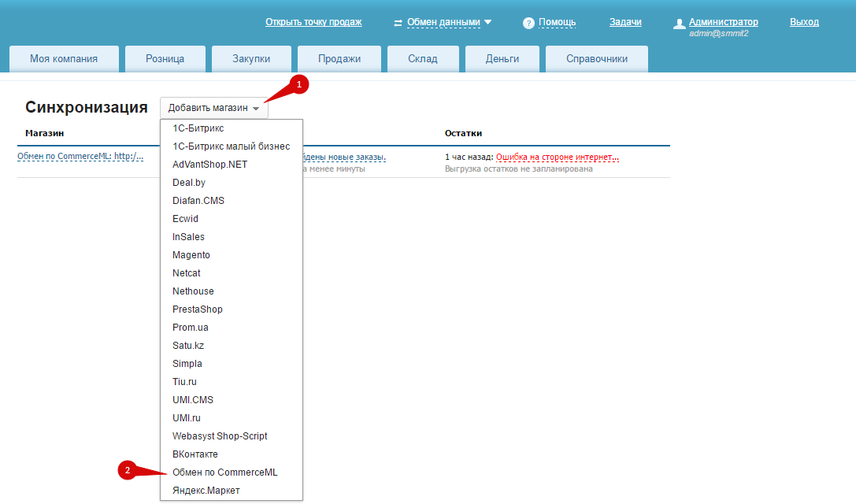This screenshot has height=504, width=856.
Task: Open the Моя компания tab
Action: (64, 59)
